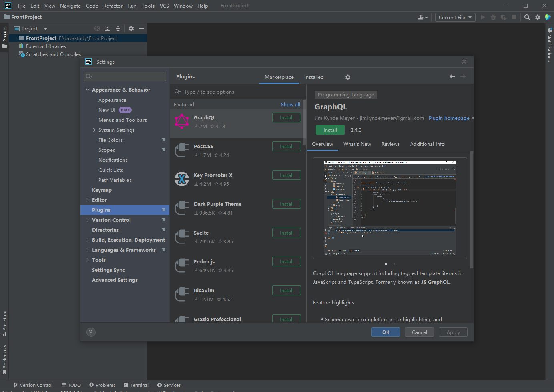The height and width of the screenshot is (392, 554).
Task: Click the GraphQL screenshot thumbnail
Action: click(390, 208)
